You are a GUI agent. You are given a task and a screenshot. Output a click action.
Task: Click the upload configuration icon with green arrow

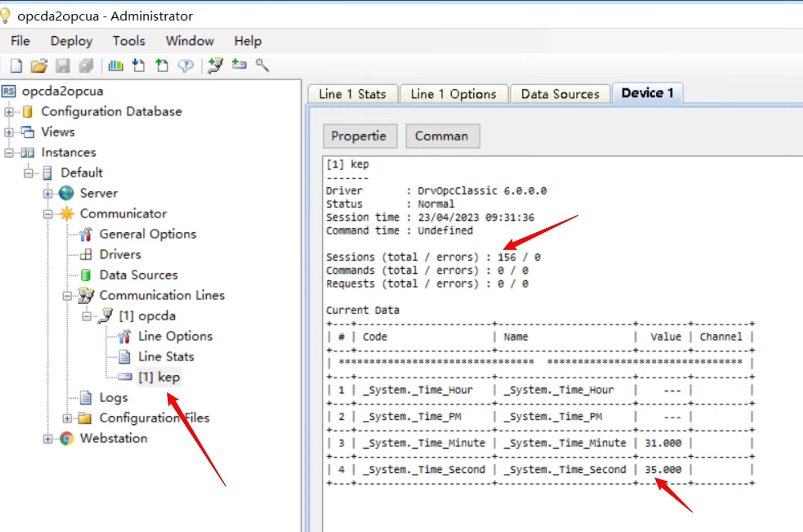click(x=162, y=65)
